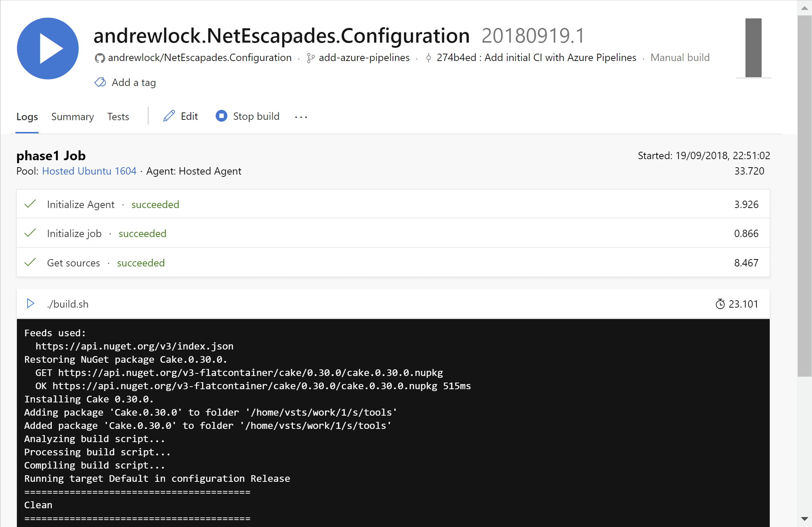Open the more actions ellipsis menu
This screenshot has width=812, height=527.
point(301,117)
